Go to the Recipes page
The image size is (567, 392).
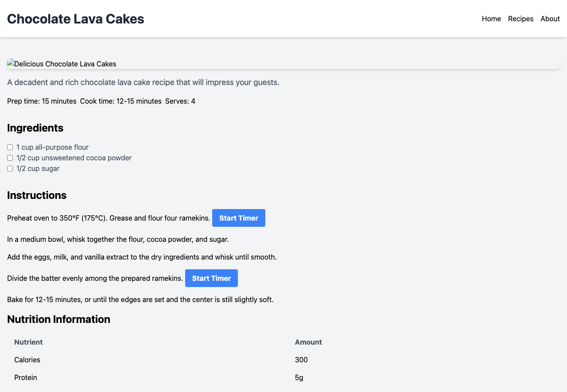pyautogui.click(x=520, y=19)
